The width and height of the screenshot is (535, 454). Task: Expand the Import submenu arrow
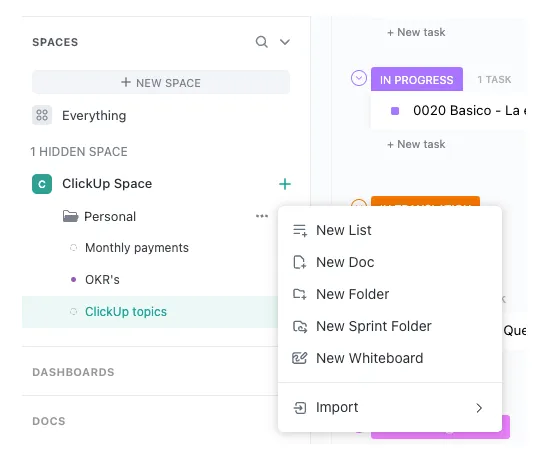479,408
